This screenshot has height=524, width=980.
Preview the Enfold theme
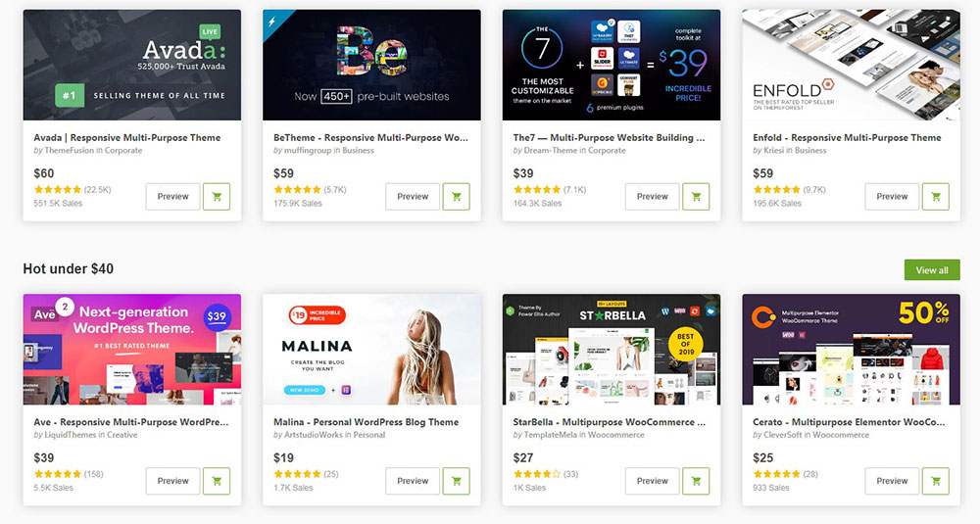tap(892, 196)
